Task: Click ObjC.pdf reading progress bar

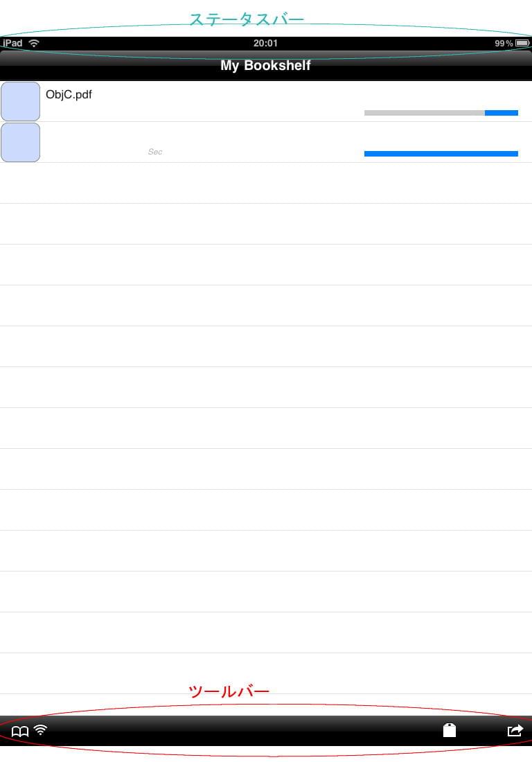Action: (x=441, y=113)
